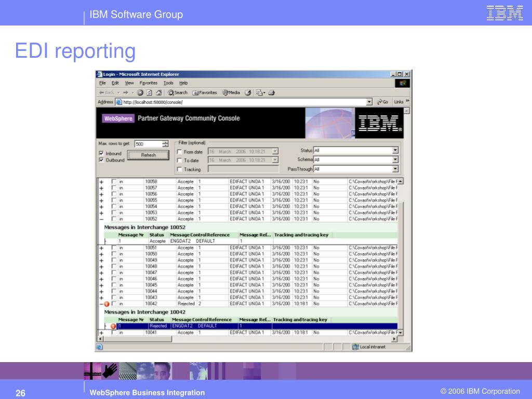Enable the To date filter checkbox
532x399 pixels.
click(x=180, y=161)
